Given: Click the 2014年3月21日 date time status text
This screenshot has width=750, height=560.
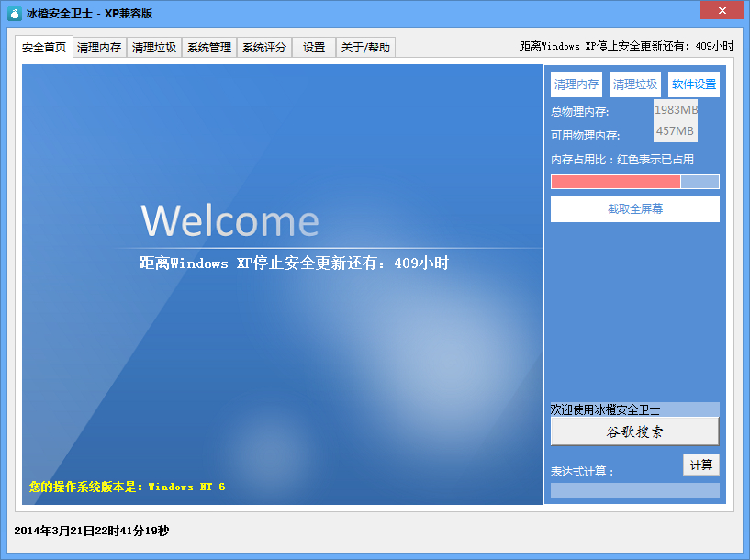Looking at the screenshot, I should [x=92, y=531].
